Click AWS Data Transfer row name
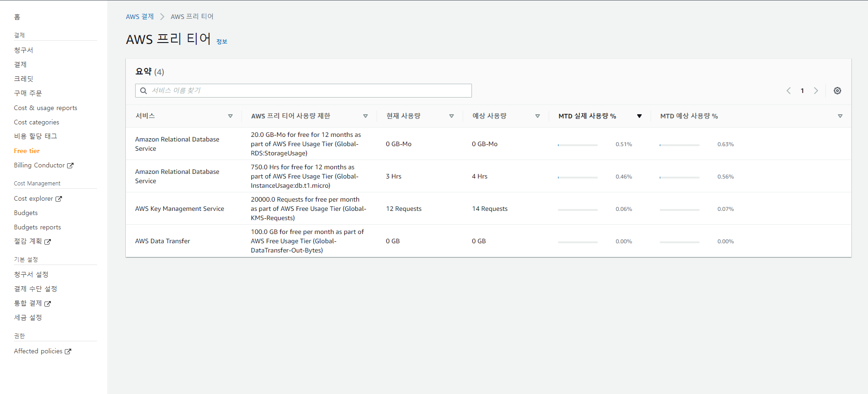The width and height of the screenshot is (868, 394). [162, 241]
